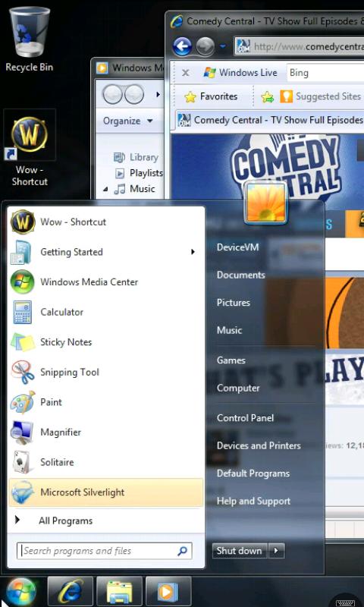The image size is (364, 607).
Task: Click the Solitaire cards icon
Action: pyautogui.click(x=23, y=462)
